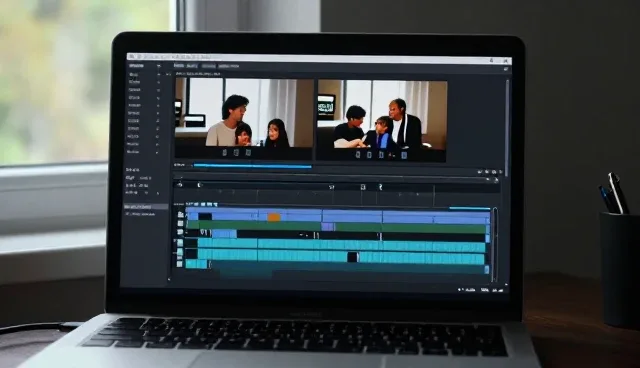Click the rightmost blue control icon under the right preview
The image size is (640, 368).
pos(404,155)
